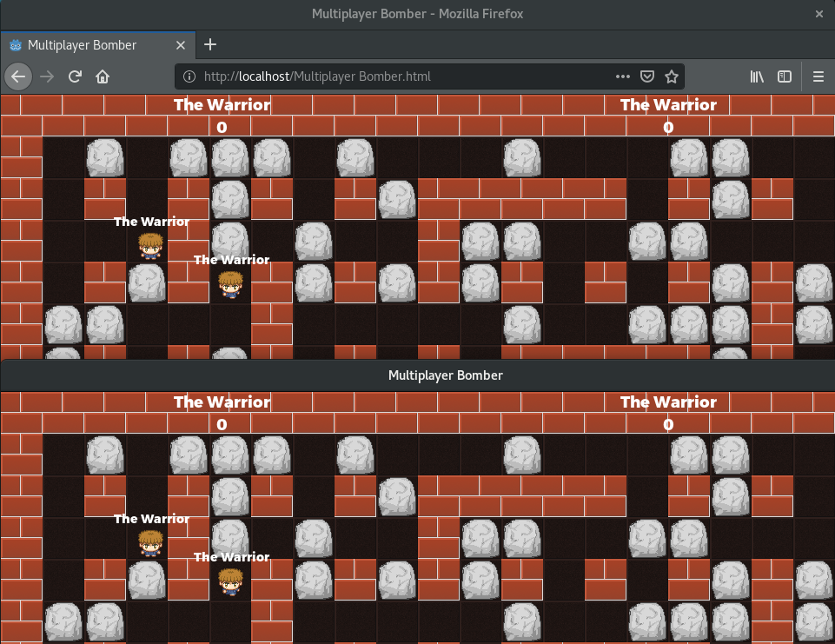Reload the current page
The width and height of the screenshot is (835, 644).
coord(75,76)
